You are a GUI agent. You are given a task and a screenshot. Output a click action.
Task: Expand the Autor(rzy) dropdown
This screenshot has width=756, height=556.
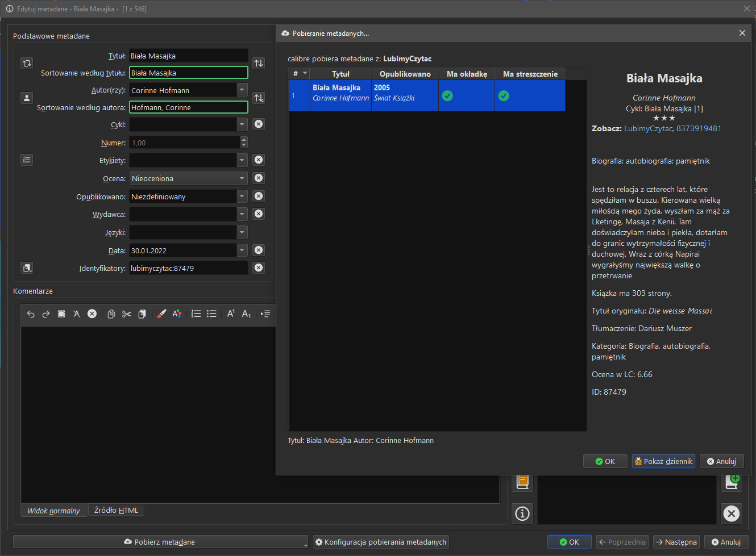[242, 90]
